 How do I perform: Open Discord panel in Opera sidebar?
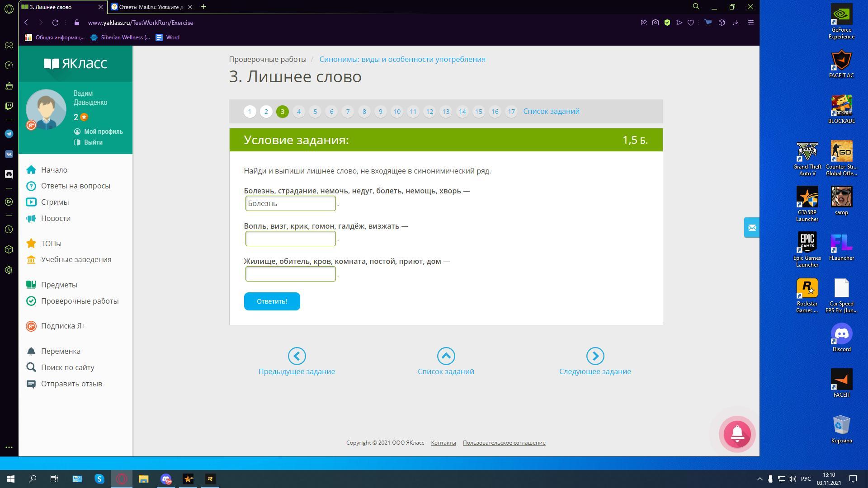9,174
